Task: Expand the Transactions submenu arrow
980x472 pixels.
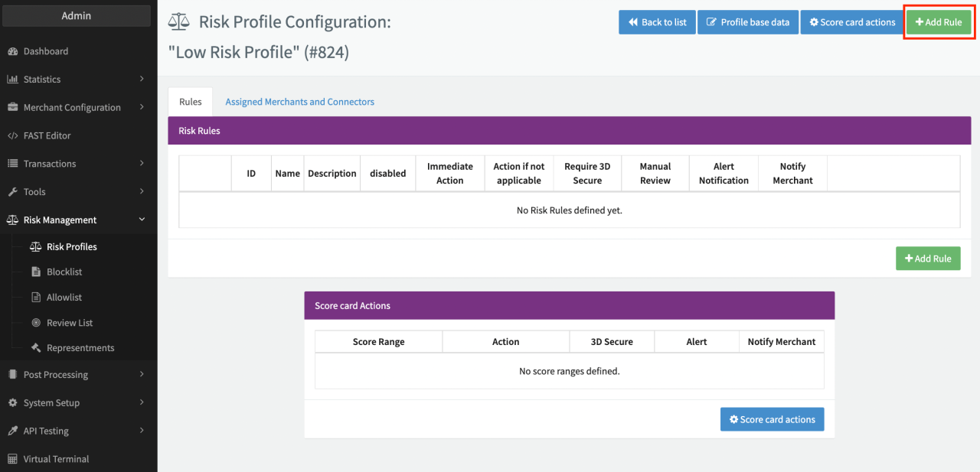Action: tap(142, 163)
